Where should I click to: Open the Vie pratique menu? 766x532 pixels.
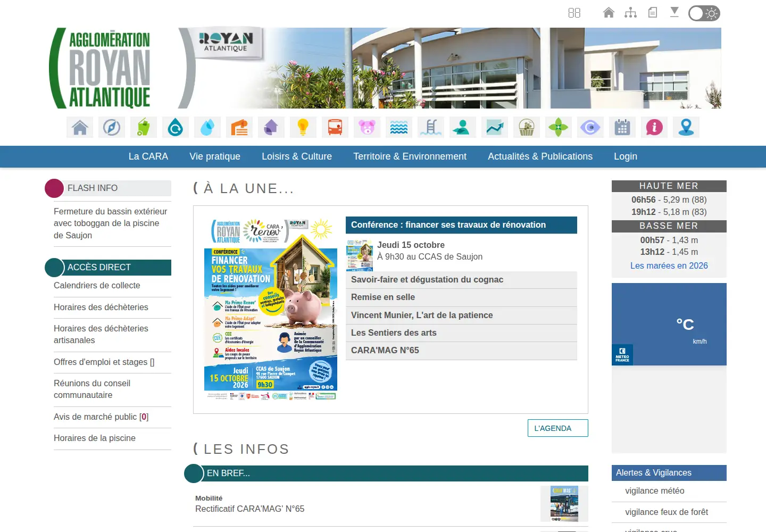[215, 156]
